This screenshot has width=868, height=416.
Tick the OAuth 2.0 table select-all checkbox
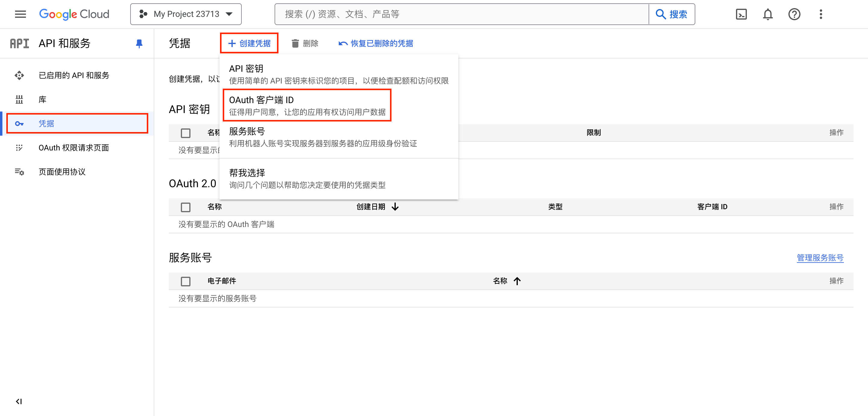pyautogui.click(x=186, y=207)
